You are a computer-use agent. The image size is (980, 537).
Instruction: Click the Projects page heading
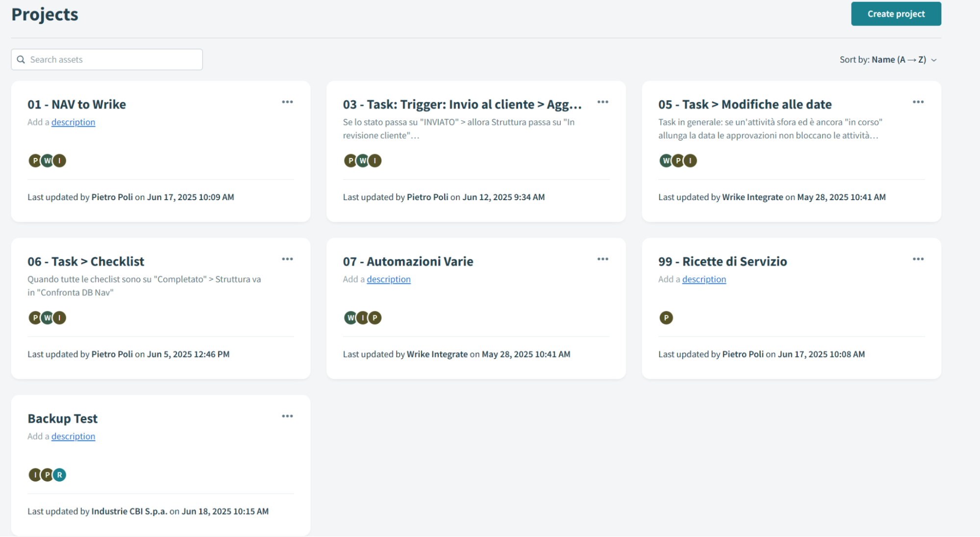(45, 14)
